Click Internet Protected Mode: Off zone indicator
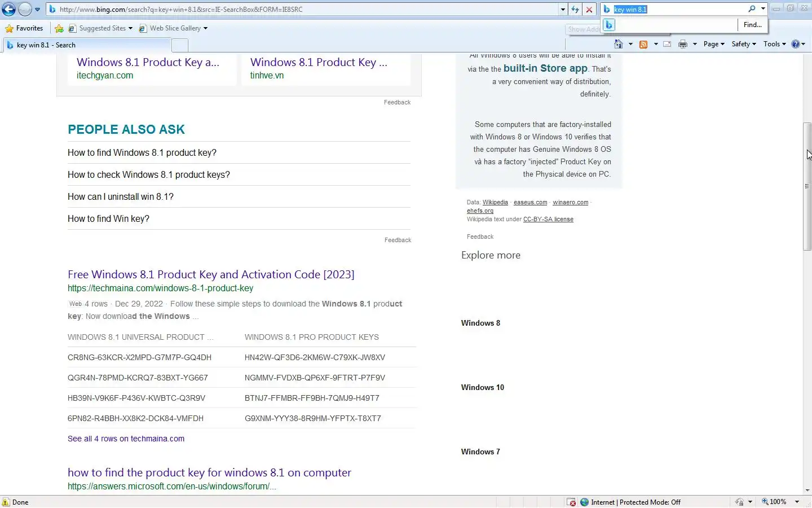 (x=630, y=502)
